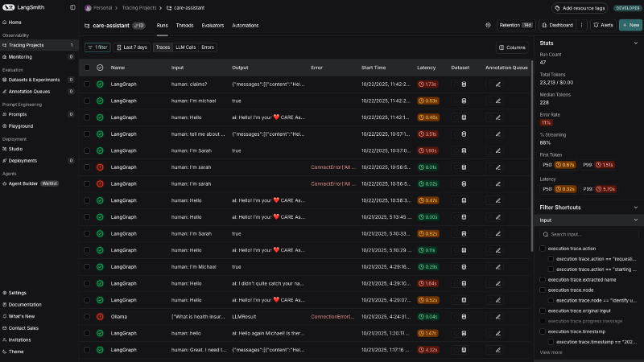Open project settings gear icon
Viewport: 644px width, 362px height.
click(x=488, y=26)
